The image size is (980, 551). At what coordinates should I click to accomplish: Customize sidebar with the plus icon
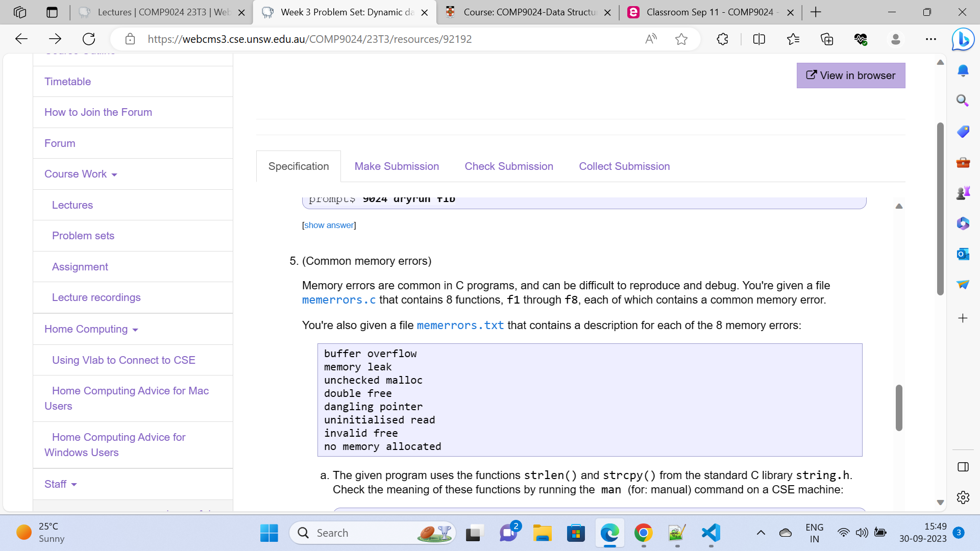[x=963, y=318]
